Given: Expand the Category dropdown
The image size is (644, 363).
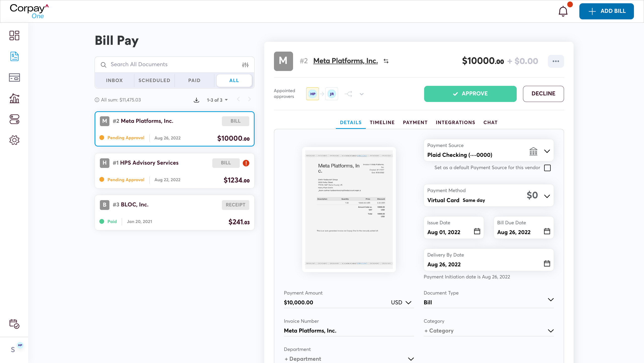Looking at the screenshot, I should click(x=551, y=331).
